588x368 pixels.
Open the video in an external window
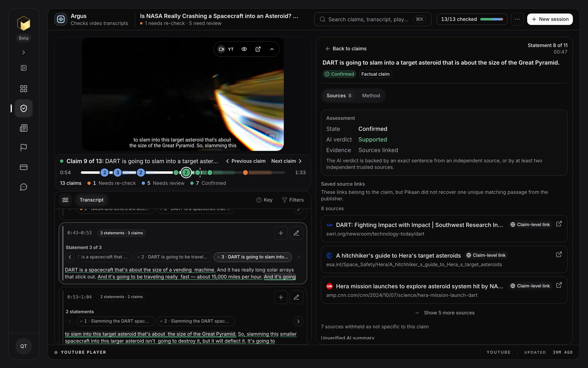click(x=258, y=49)
